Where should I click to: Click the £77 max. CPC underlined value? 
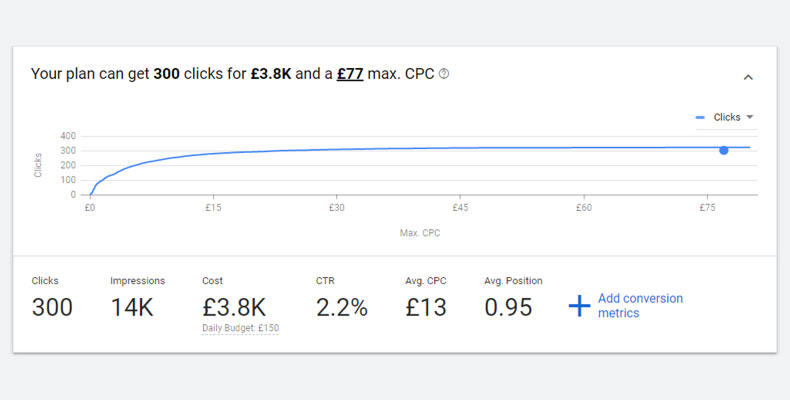(x=349, y=74)
